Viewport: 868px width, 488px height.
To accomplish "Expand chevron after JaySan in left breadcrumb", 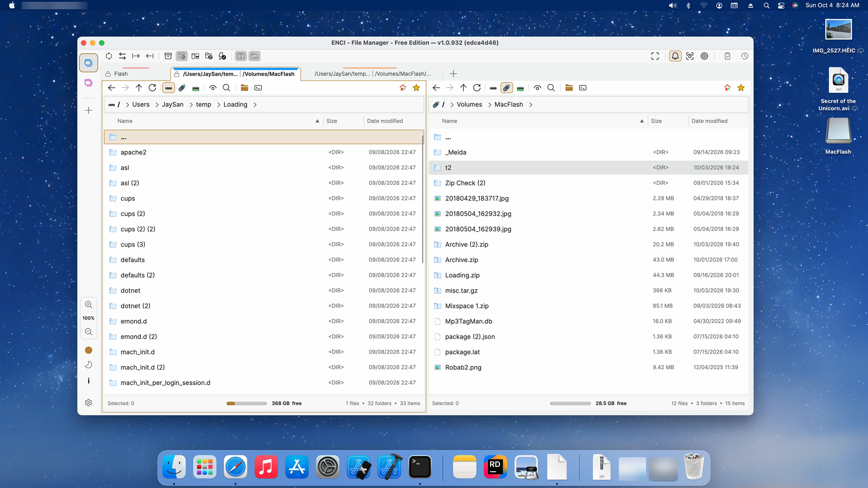I will click(x=191, y=105).
